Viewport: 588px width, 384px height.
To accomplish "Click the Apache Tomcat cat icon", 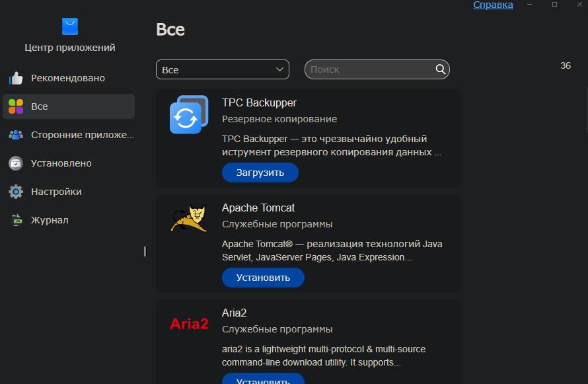I will (x=189, y=218).
